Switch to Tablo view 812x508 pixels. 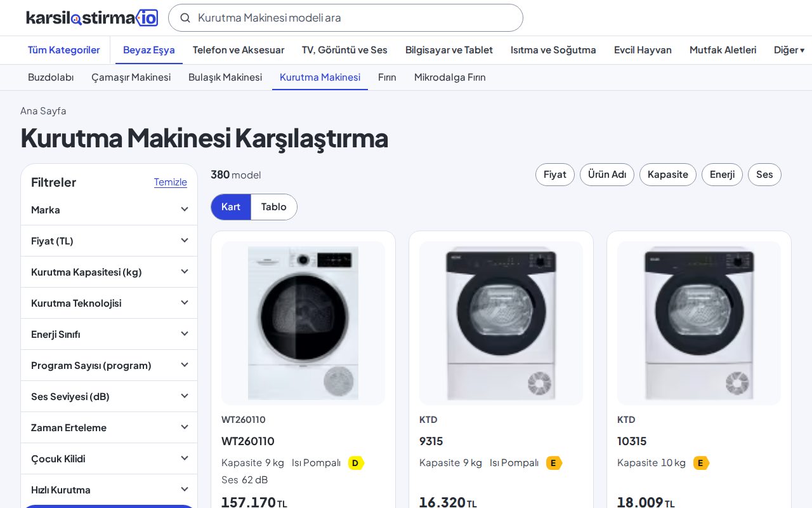[274, 207]
